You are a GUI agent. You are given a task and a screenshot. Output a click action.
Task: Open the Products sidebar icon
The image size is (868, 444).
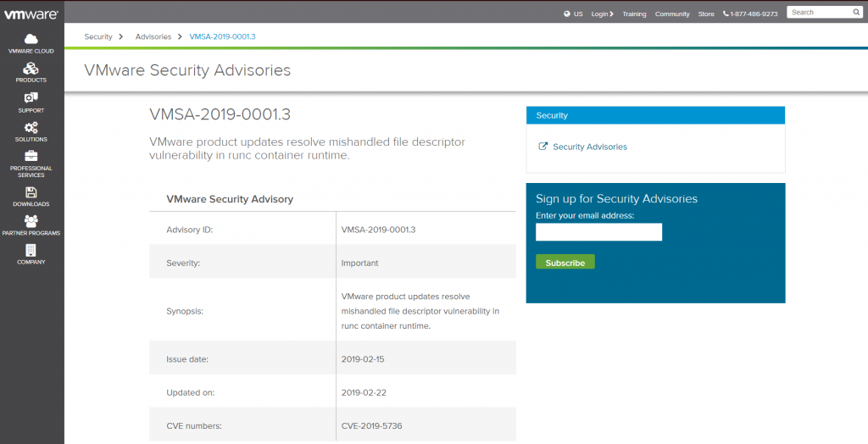point(31,69)
